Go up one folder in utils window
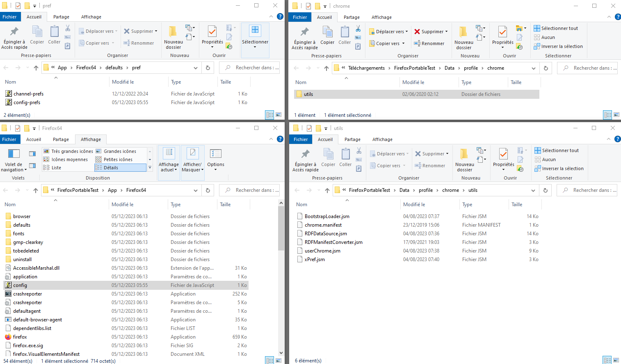621x364 pixels. 327,190
